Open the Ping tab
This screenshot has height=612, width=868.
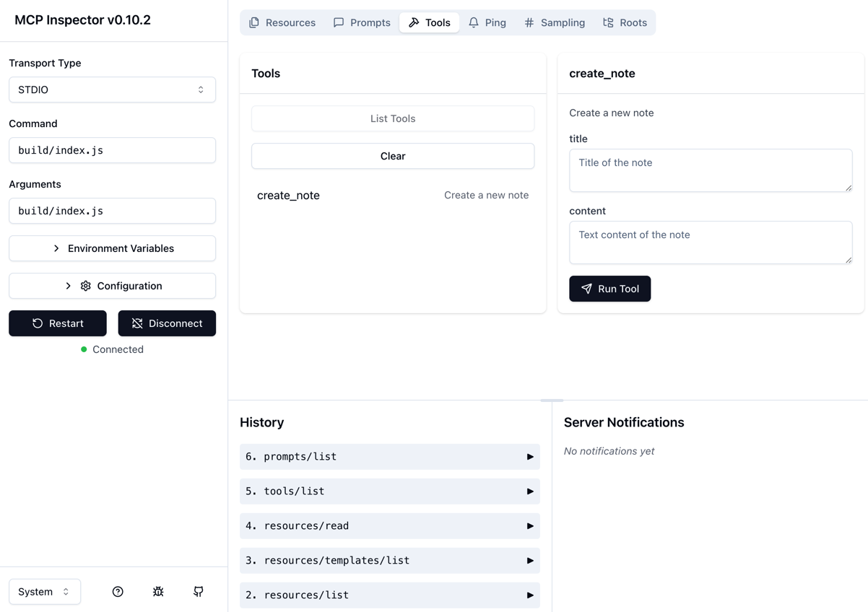(487, 22)
